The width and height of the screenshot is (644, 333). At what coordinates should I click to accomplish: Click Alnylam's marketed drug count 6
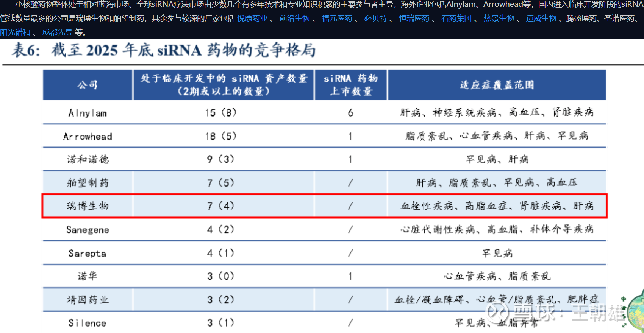(x=350, y=113)
